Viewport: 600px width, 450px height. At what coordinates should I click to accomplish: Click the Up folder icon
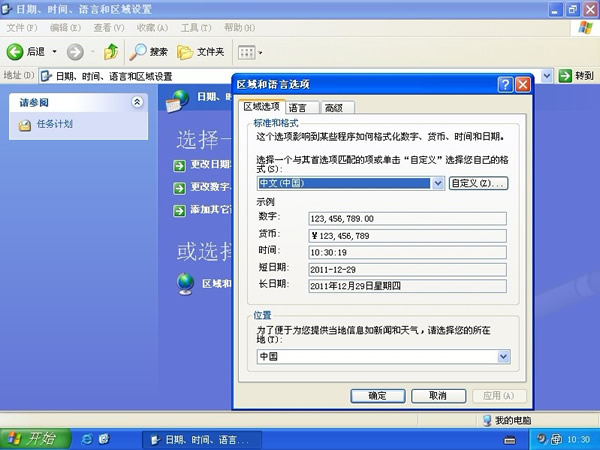click(x=111, y=52)
